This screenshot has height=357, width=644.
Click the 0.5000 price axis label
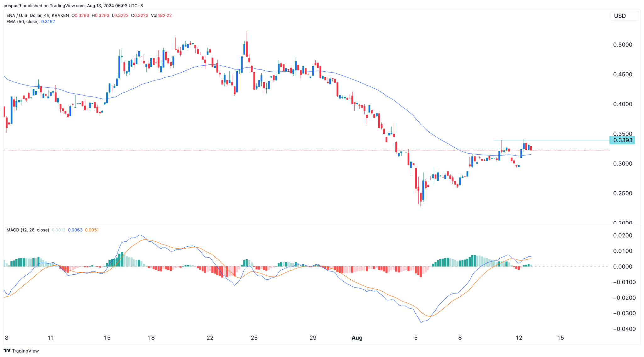pos(623,45)
